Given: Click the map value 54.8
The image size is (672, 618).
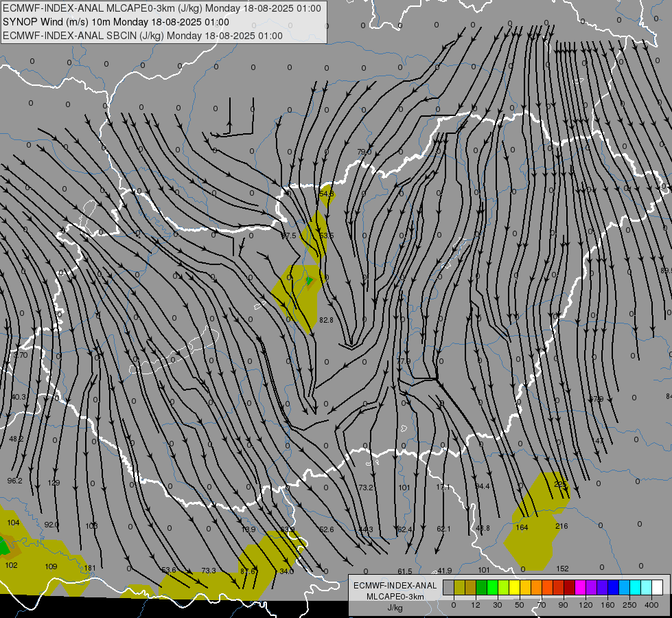Looking at the screenshot, I should [327, 194].
